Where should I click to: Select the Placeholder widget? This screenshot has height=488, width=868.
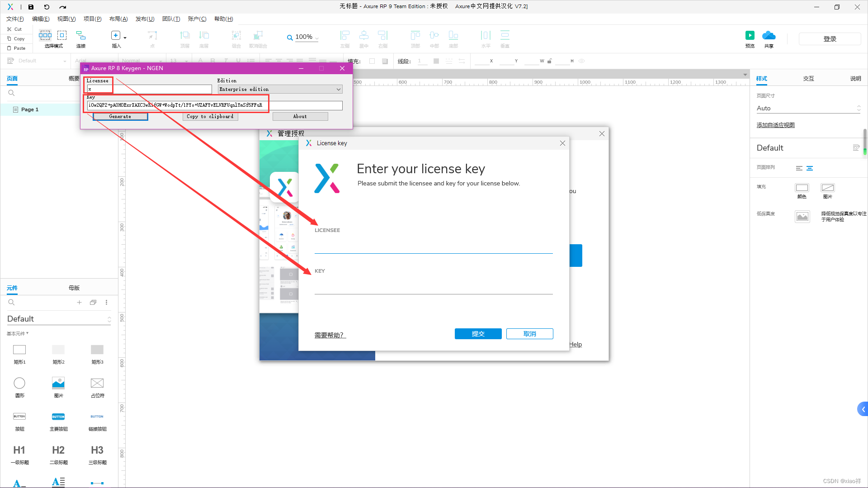97,383
